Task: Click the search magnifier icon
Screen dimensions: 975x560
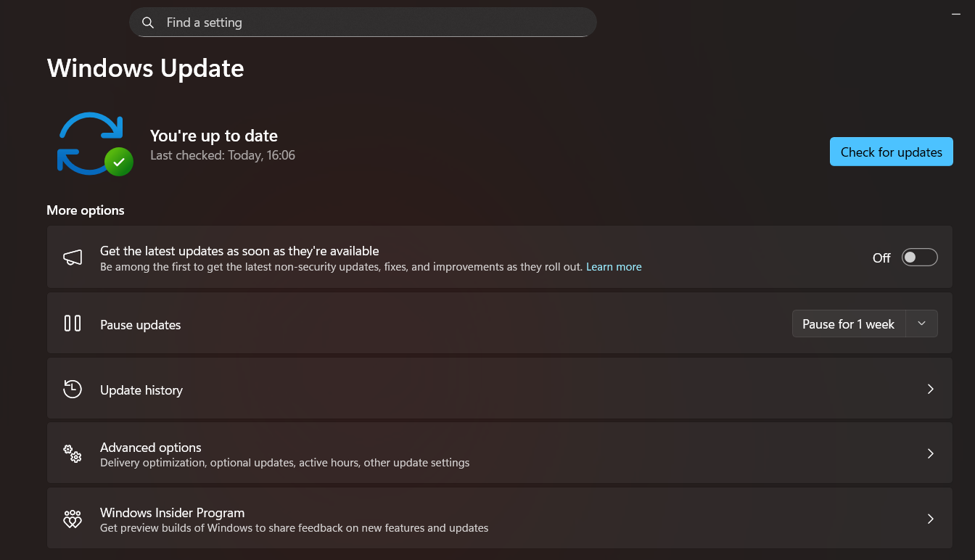Action: click(148, 22)
